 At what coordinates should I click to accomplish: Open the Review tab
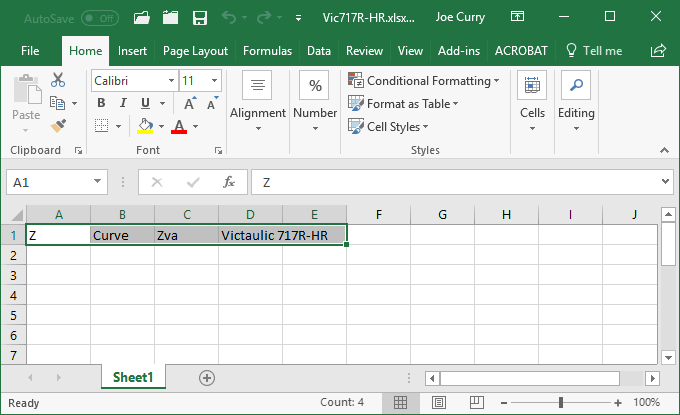(x=364, y=51)
